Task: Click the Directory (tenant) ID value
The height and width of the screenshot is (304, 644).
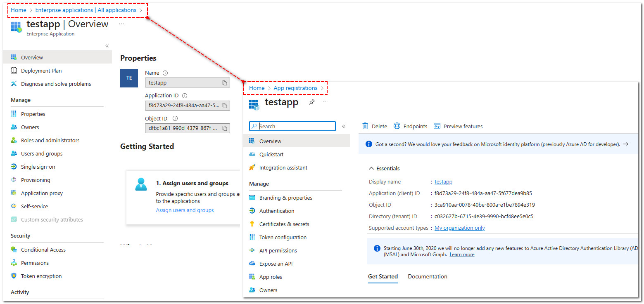Action: pyautogui.click(x=484, y=216)
